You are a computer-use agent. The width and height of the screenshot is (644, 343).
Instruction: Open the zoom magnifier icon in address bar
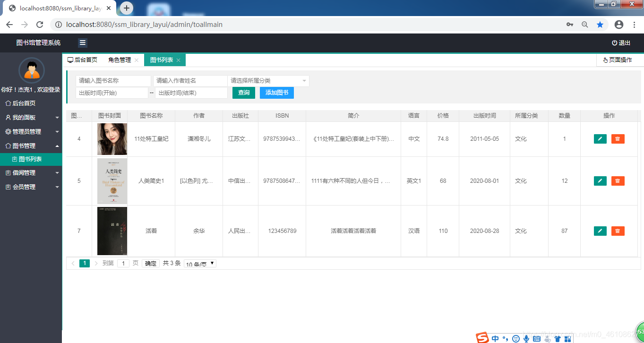click(585, 25)
